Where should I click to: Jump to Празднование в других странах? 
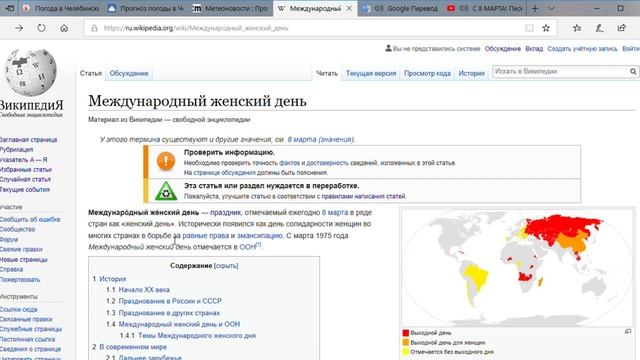[169, 313]
